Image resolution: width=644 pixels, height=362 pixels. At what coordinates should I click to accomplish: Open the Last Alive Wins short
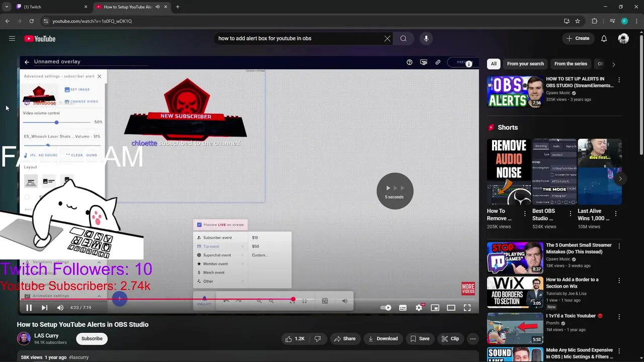[600, 172]
